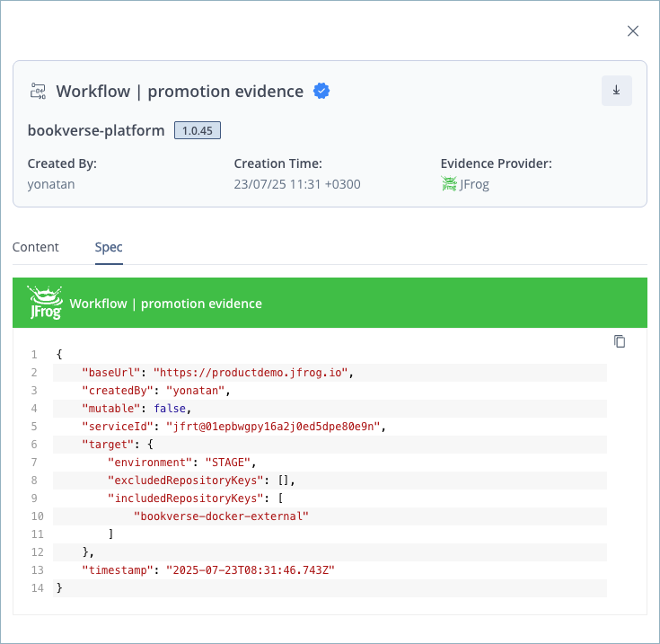The image size is (660, 644).
Task: Click line number 10 in the gutter
Action: pyautogui.click(x=37, y=516)
